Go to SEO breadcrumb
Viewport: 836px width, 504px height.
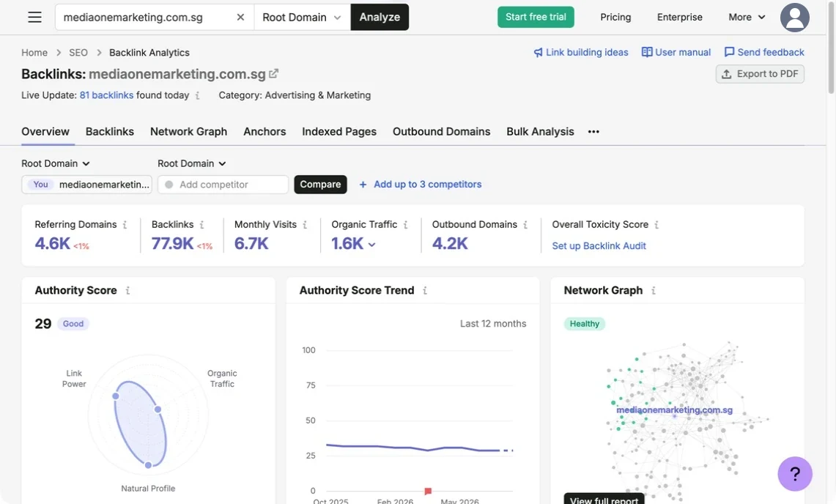point(78,53)
